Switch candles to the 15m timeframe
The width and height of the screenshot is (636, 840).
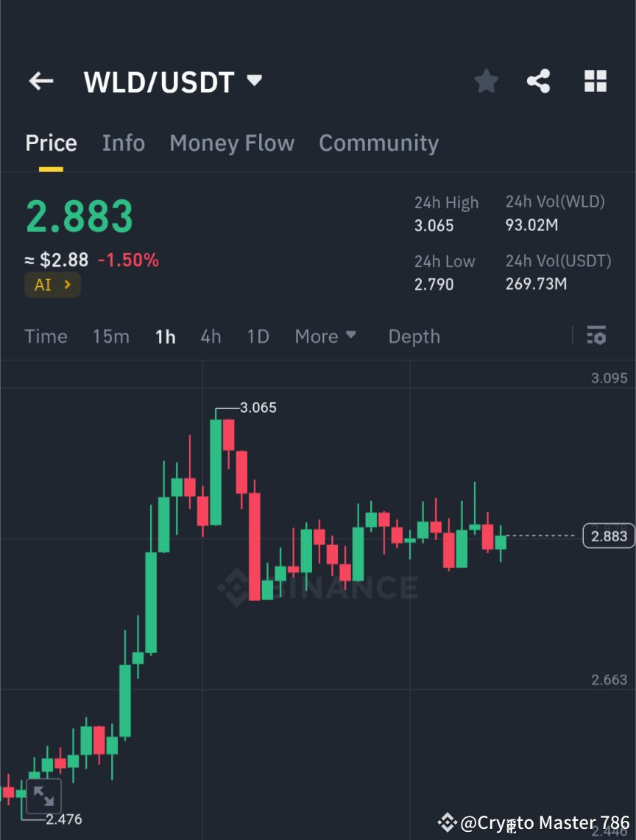(x=111, y=336)
